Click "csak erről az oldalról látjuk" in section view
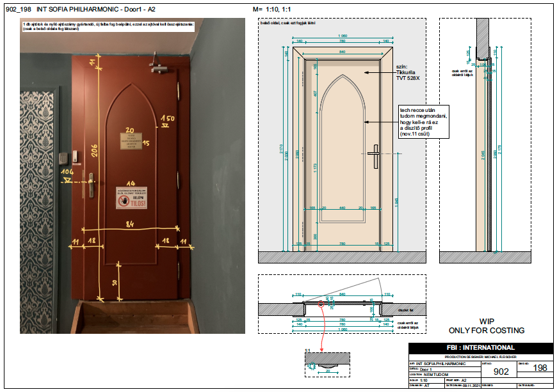 coord(462,73)
